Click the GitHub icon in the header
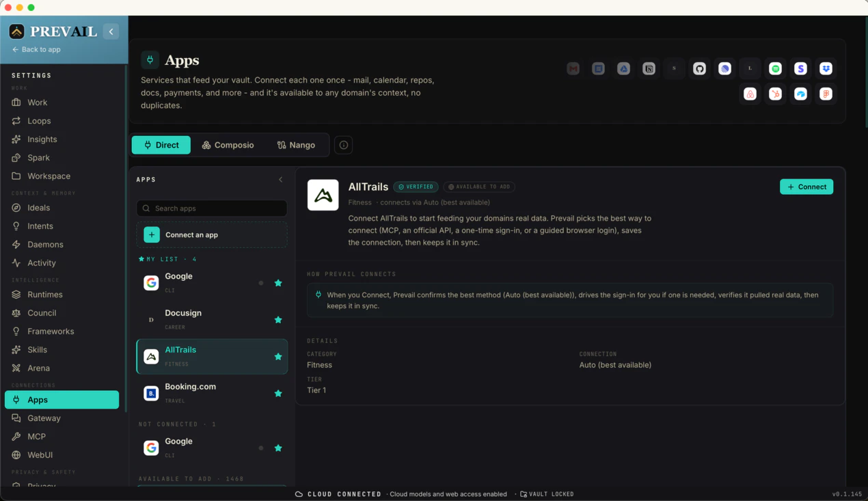The height and width of the screenshot is (501, 868). pos(699,68)
